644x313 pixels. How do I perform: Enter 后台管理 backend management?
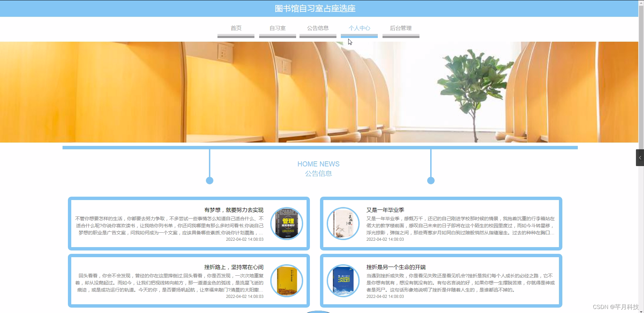tap(401, 28)
